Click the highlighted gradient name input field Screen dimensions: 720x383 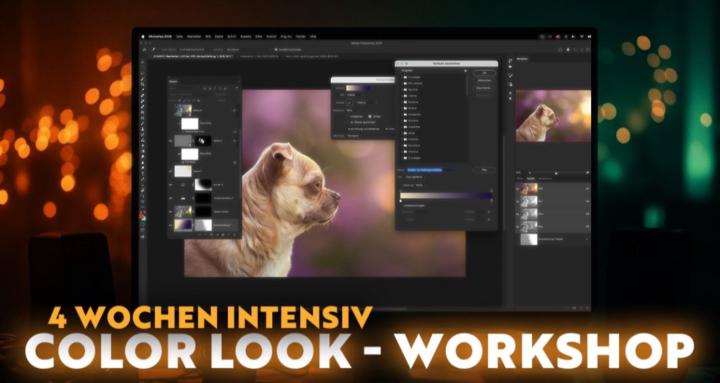(x=424, y=169)
